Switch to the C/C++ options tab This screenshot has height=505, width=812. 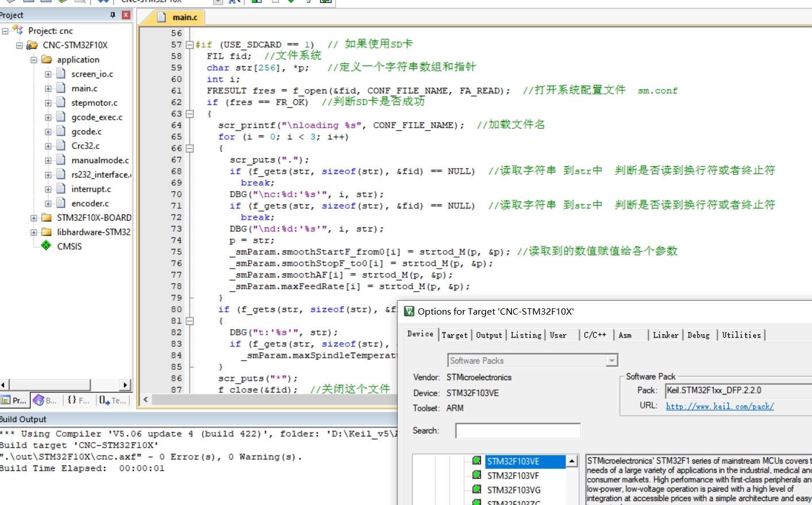coord(595,335)
